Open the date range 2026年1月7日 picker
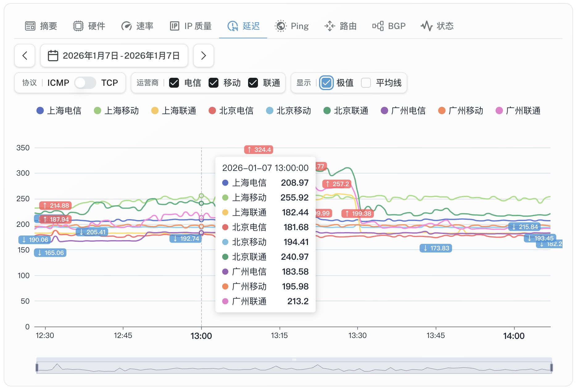Screen dimensions: 577x392 [x=114, y=56]
